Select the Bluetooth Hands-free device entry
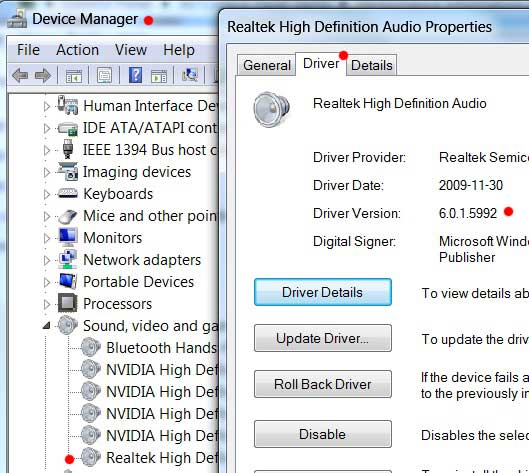 pyautogui.click(x=162, y=348)
